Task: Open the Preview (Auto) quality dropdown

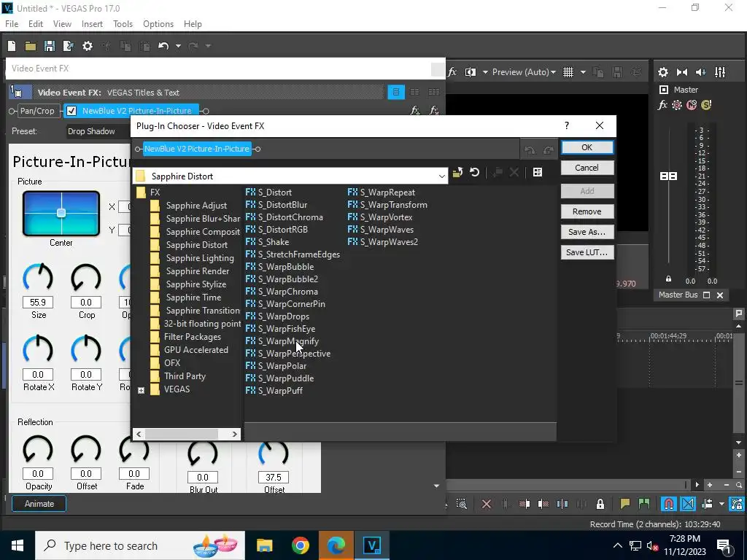Action: coord(524,72)
